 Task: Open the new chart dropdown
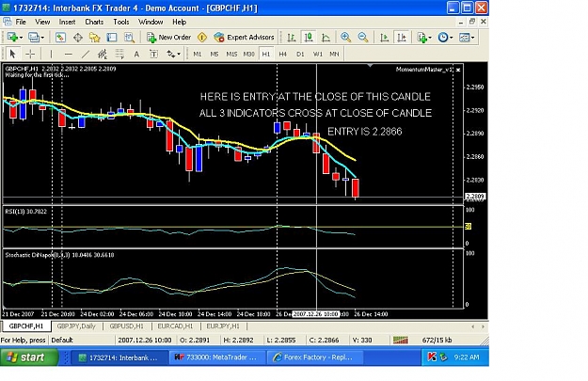point(15,37)
